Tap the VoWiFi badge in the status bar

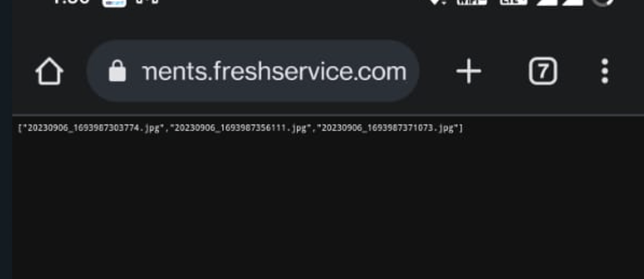(472, 2)
